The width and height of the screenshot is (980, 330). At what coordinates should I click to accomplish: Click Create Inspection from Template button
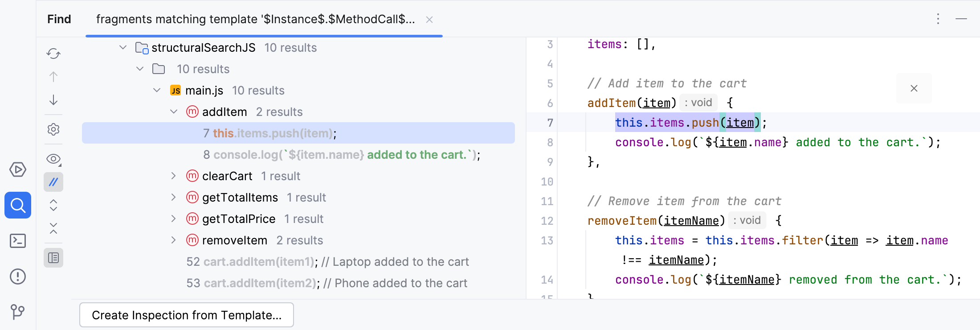(x=187, y=315)
